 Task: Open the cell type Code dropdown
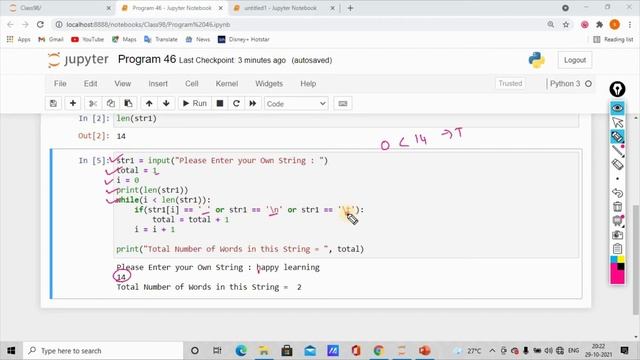296,104
